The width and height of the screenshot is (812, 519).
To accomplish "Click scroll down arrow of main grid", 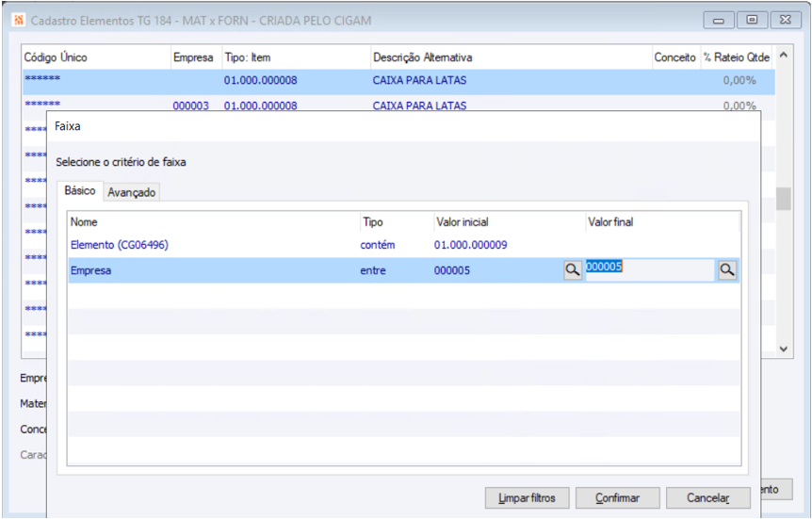I will [x=784, y=349].
